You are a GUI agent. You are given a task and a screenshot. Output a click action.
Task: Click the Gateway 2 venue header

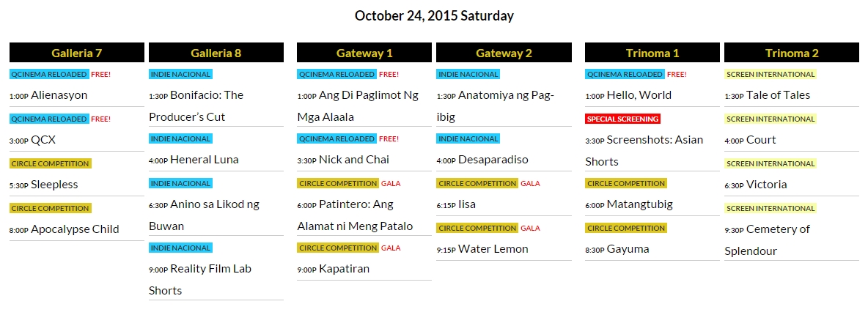[x=504, y=53]
